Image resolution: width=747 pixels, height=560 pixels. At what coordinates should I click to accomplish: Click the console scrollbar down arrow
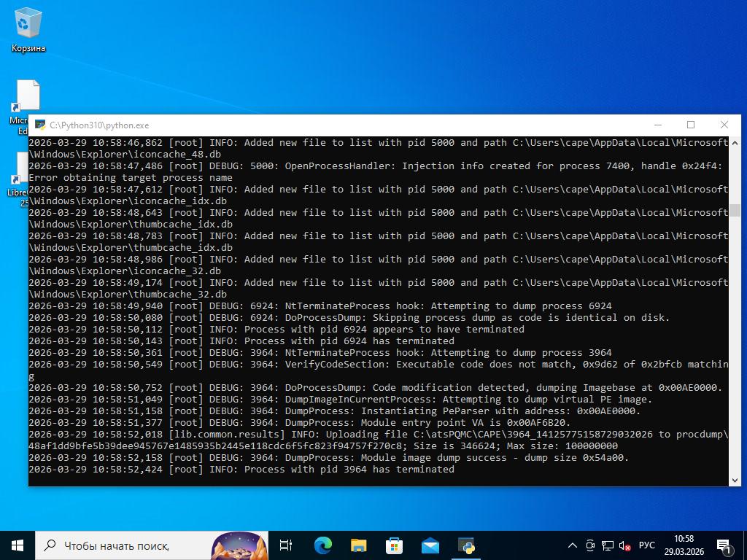coord(735,480)
